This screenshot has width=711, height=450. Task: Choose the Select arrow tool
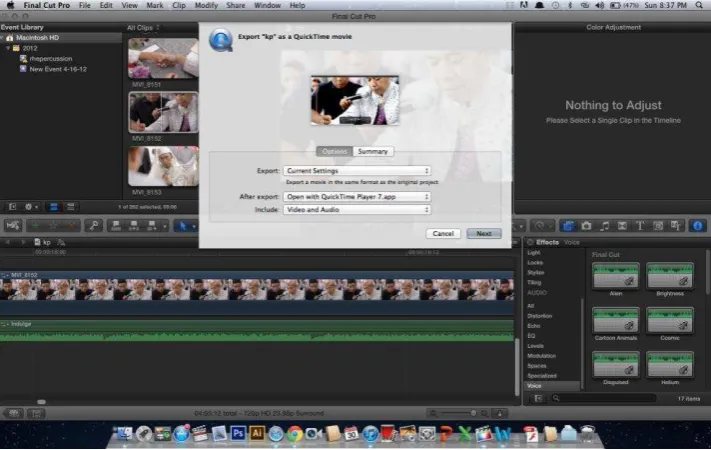point(183,225)
